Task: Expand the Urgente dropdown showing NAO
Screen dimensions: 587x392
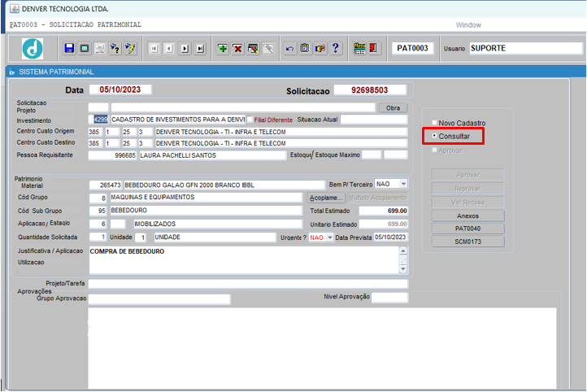Action: point(329,237)
